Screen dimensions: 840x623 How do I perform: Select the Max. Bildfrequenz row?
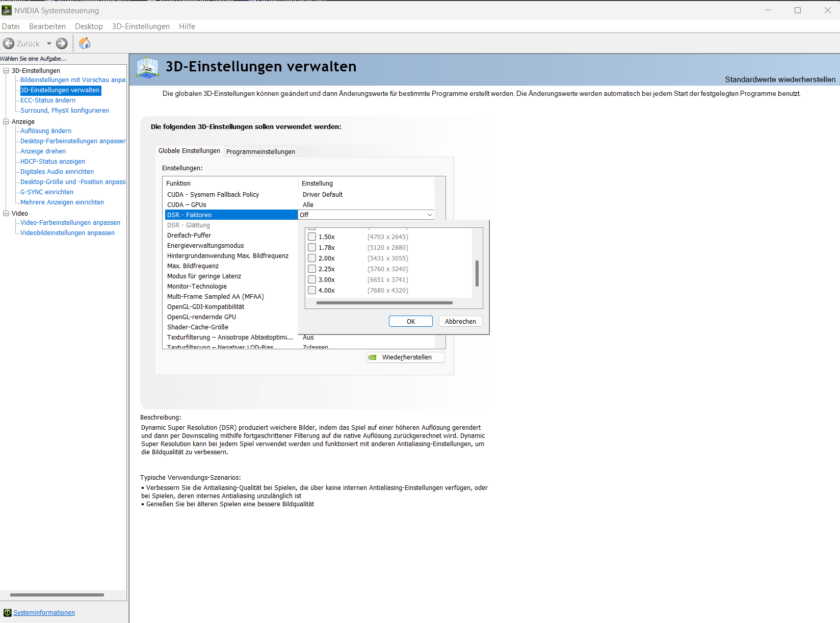click(231, 266)
